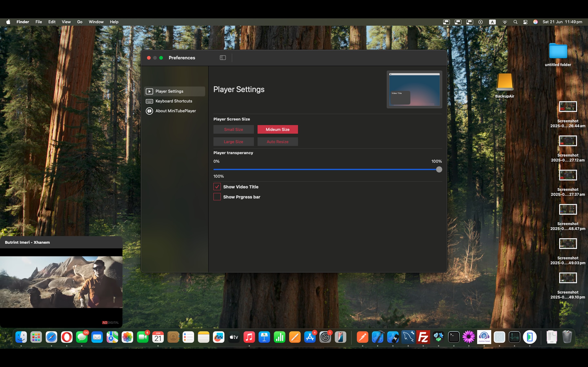Open Spotlight search in menu bar
The width and height of the screenshot is (588, 367).
(x=515, y=22)
